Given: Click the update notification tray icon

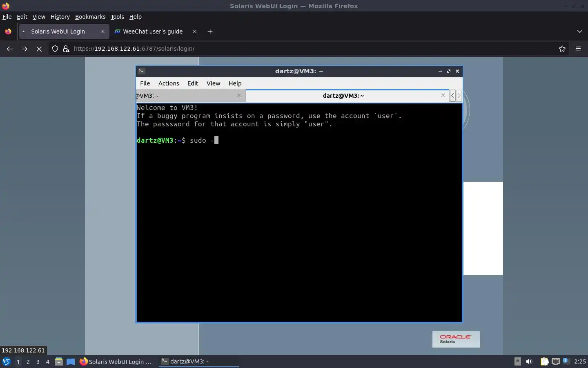Looking at the screenshot, I should coord(566,361).
